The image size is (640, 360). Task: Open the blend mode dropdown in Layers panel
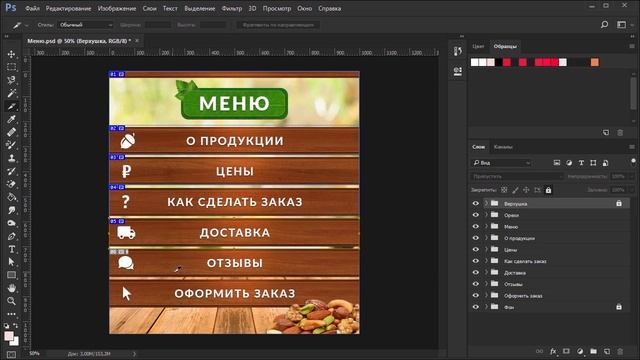click(517, 176)
